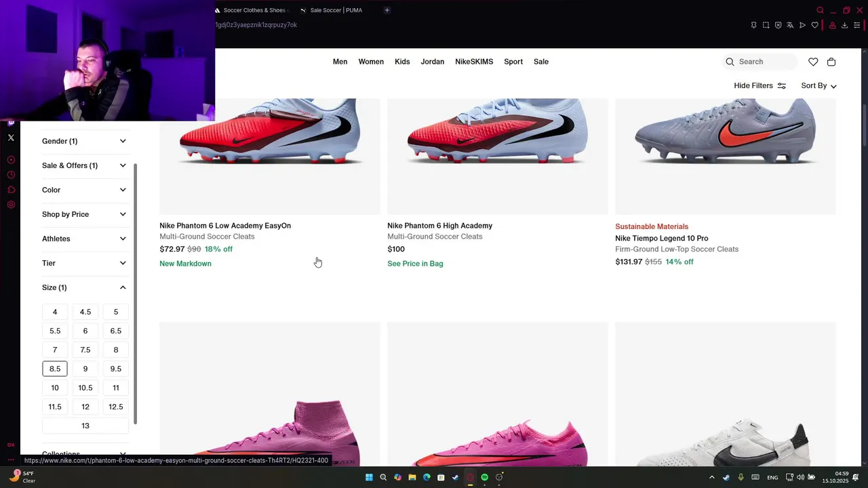
Task: Open browser profile account icon
Action: pyautogui.click(x=832, y=25)
